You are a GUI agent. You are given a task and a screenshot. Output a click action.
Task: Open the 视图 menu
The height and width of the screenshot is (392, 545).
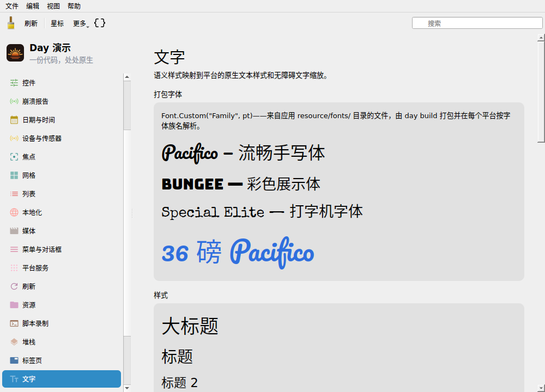[x=53, y=6]
